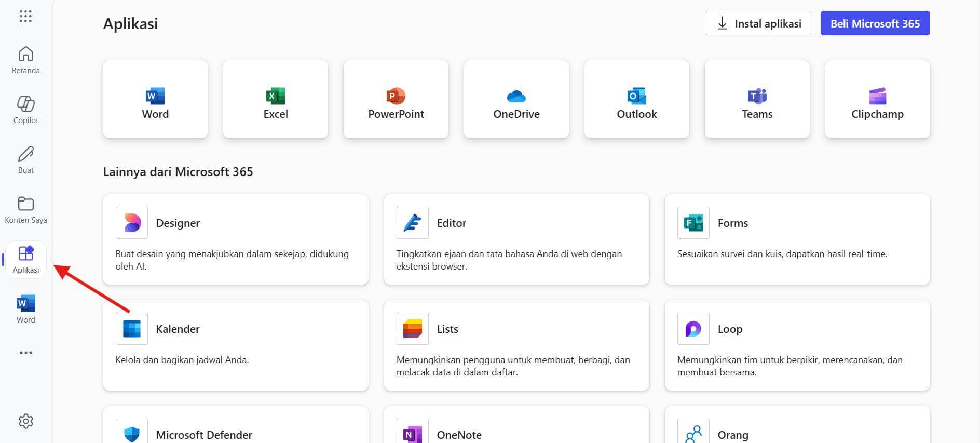Open the OneNote card title
980x443 pixels.
[459, 435]
